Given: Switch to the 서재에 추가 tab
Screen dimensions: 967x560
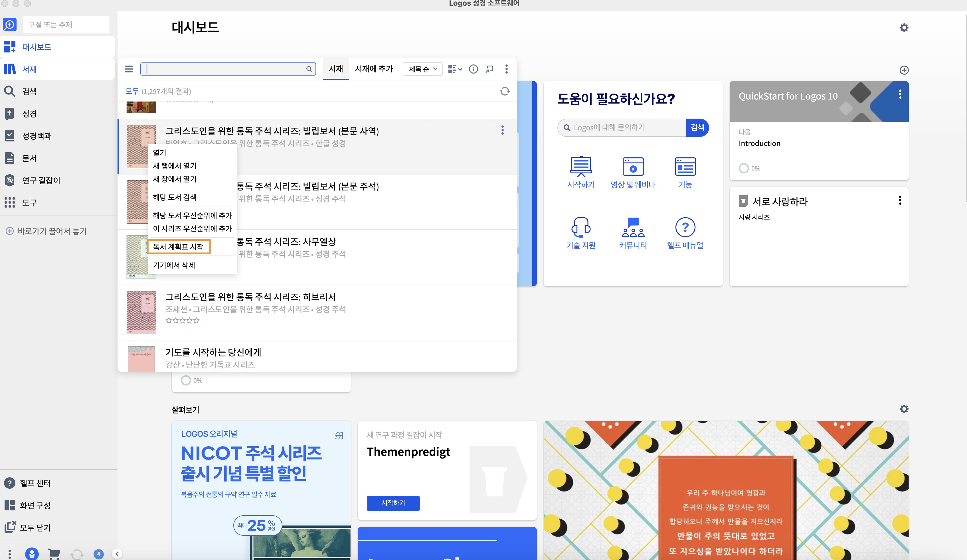Looking at the screenshot, I should [374, 69].
